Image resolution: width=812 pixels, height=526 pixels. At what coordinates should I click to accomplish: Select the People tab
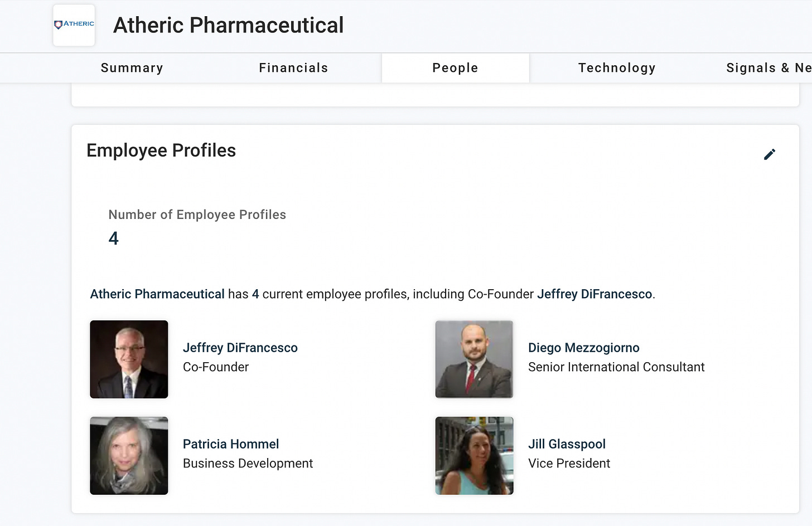pyautogui.click(x=455, y=68)
